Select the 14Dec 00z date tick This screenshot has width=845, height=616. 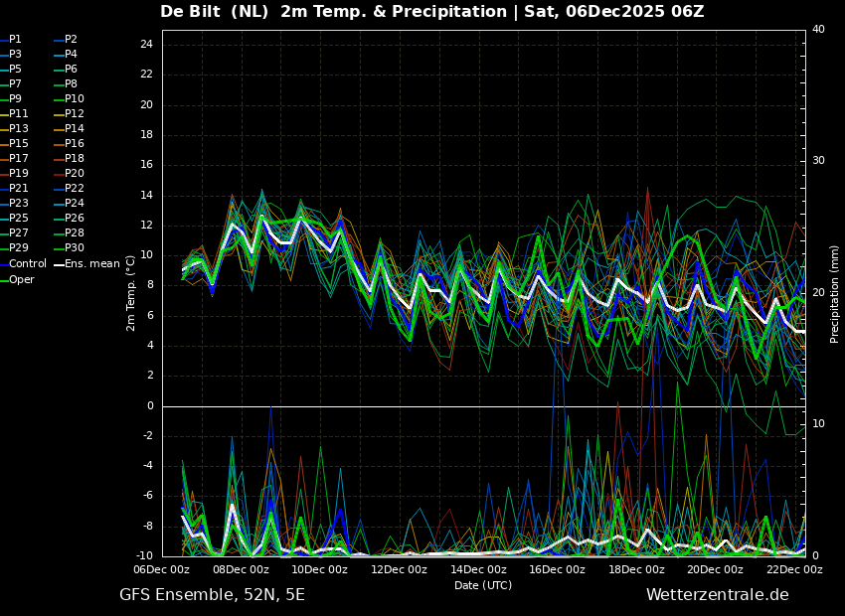point(478,570)
